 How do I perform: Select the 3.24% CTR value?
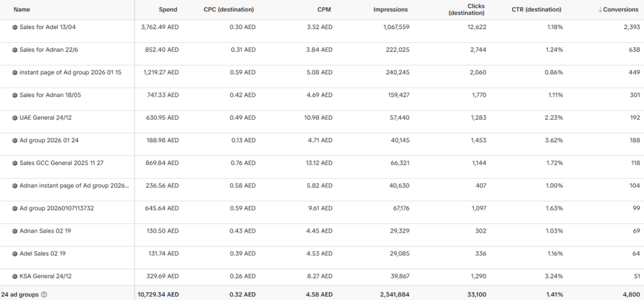pos(555,276)
